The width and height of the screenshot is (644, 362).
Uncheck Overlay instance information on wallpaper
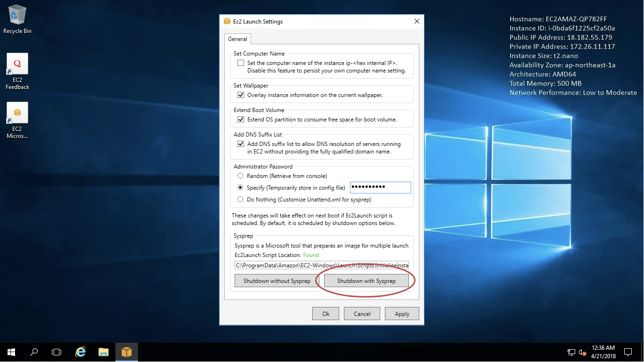tap(241, 95)
